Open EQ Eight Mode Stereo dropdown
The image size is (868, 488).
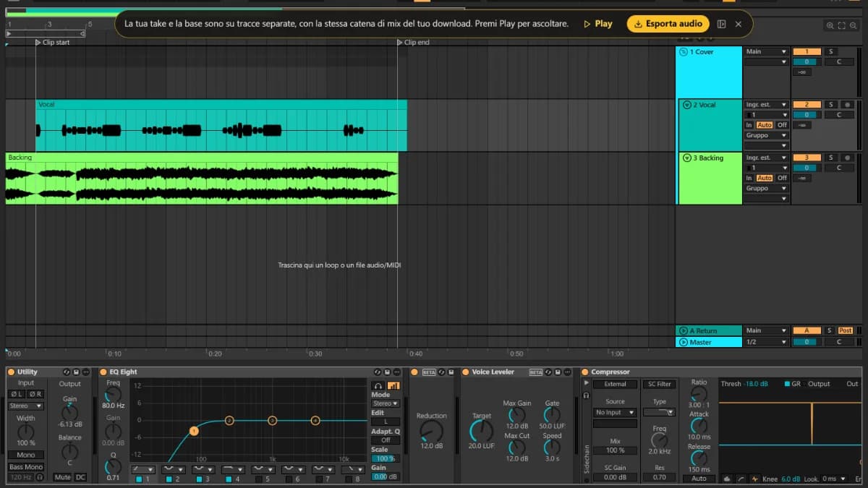pos(386,403)
